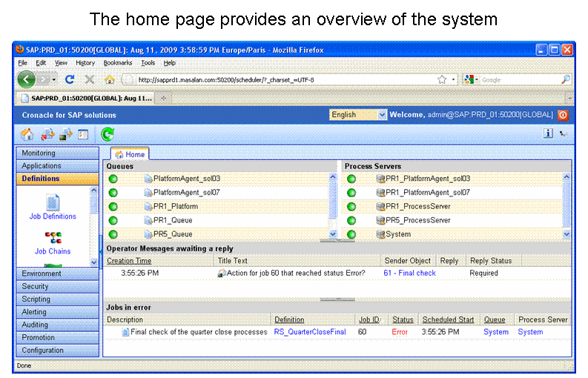Image resolution: width=588 pixels, height=378 pixels.
Task: Click the home icon in Cronacle toolbar
Action: tap(27, 134)
